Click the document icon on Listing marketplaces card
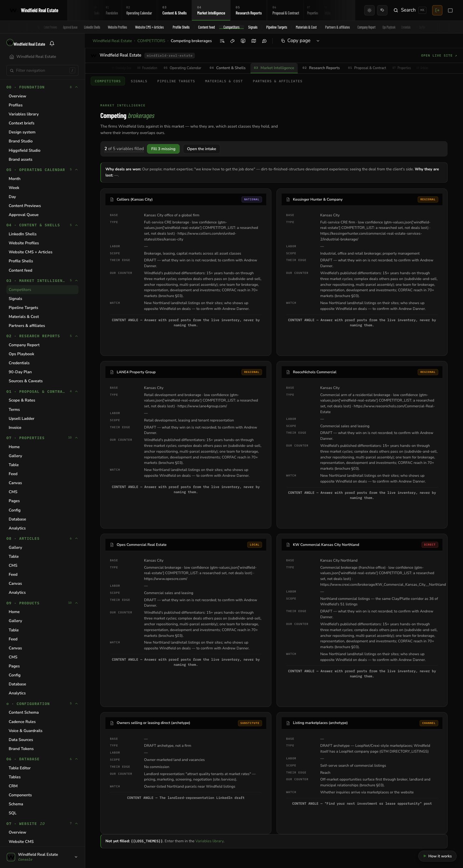This screenshot has width=463, height=868. click(288, 723)
